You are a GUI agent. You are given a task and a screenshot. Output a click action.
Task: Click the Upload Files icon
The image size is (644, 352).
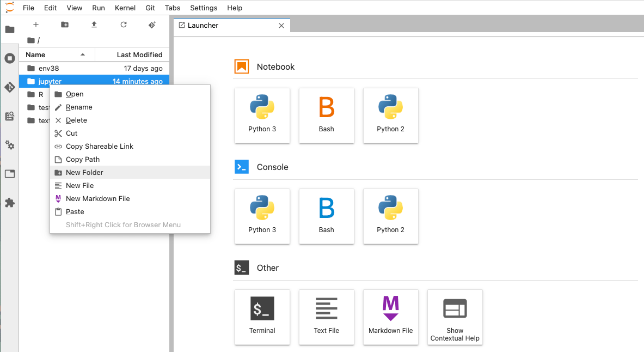pos(94,25)
